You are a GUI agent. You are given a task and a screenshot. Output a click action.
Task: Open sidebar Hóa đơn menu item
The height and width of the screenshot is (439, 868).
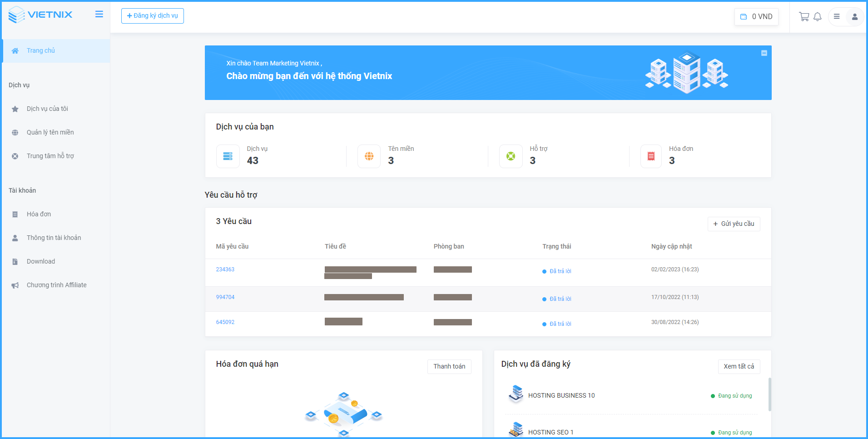(x=56, y=215)
